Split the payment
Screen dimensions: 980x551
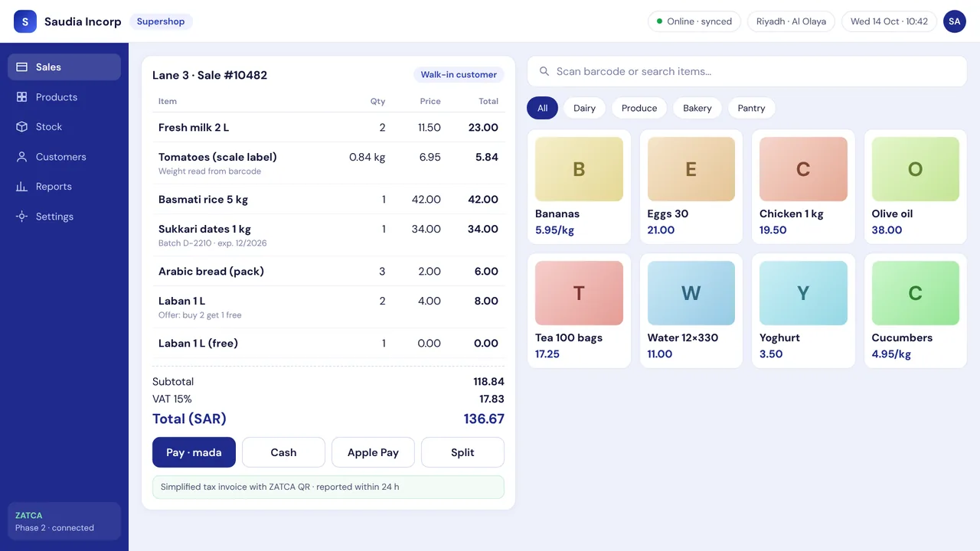pyautogui.click(x=462, y=452)
